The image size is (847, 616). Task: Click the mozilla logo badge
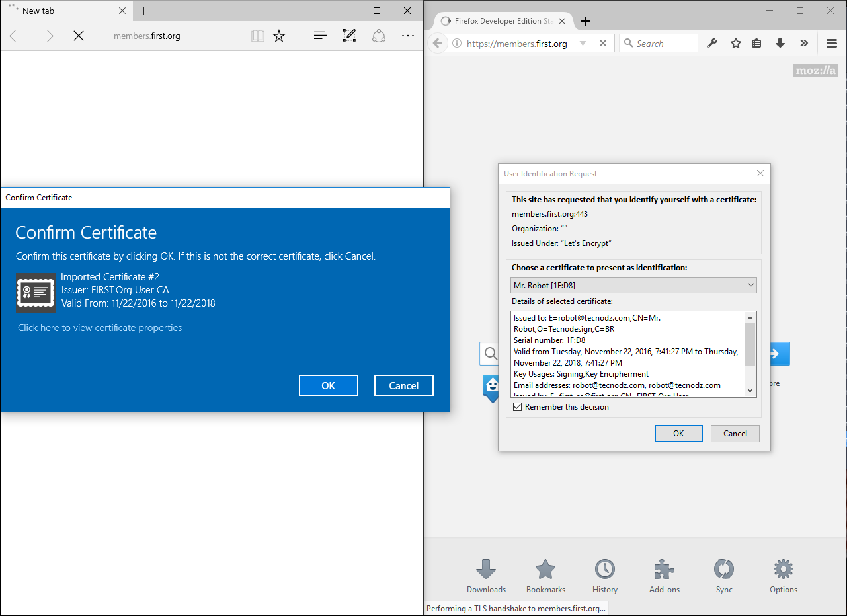point(815,71)
